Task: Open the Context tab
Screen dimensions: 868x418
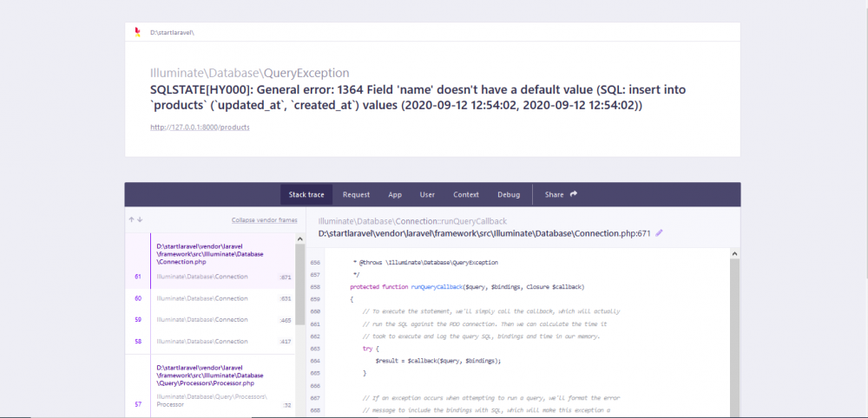Action: click(x=465, y=194)
